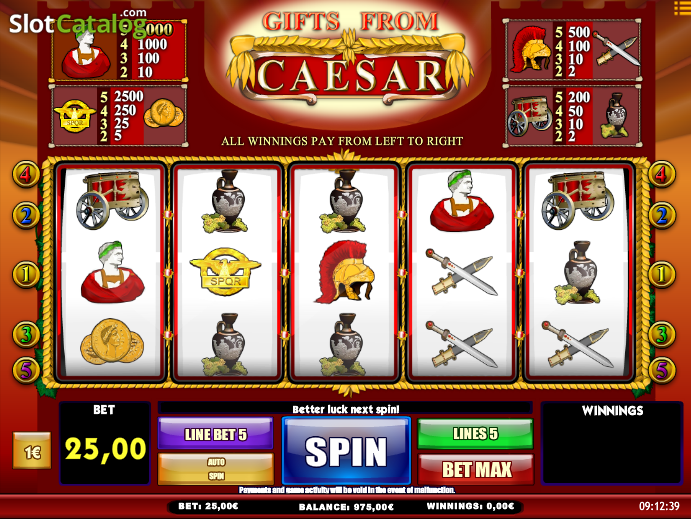Screen dimensions: 691x519
Task: Start AUTO SPIN mode
Action: point(215,469)
